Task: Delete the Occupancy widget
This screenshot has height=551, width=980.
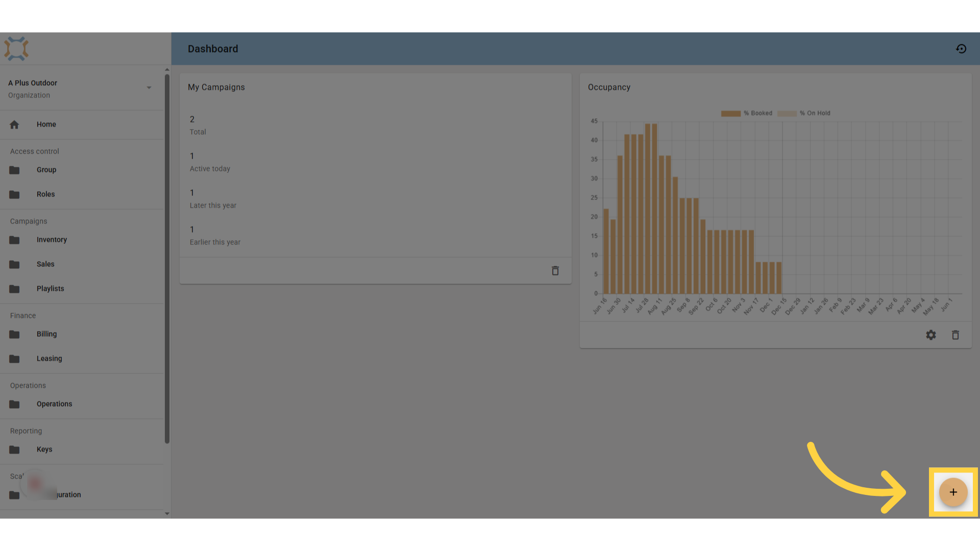Action: tap(955, 335)
